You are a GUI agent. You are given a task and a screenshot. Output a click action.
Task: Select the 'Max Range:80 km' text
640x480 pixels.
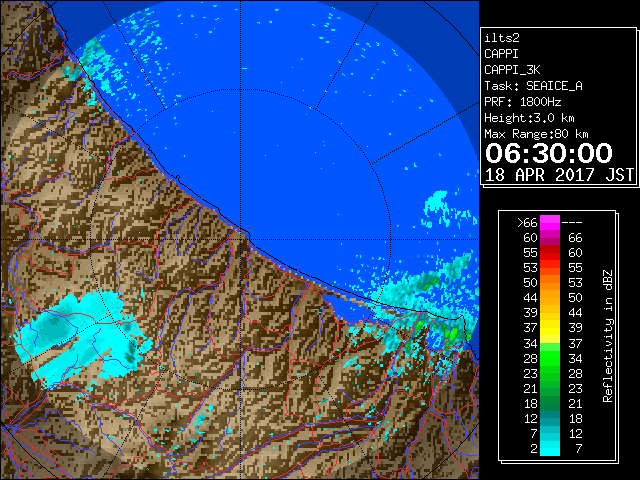[536, 134]
